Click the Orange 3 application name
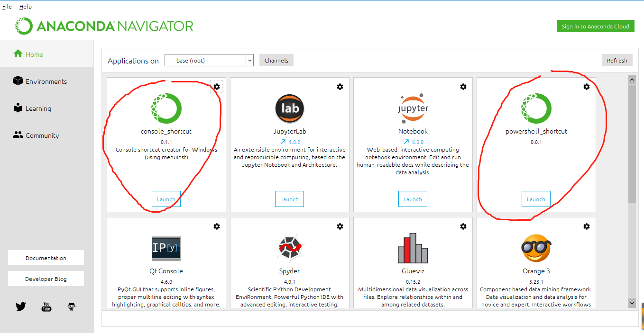This screenshot has height=333, width=644. coord(536,271)
